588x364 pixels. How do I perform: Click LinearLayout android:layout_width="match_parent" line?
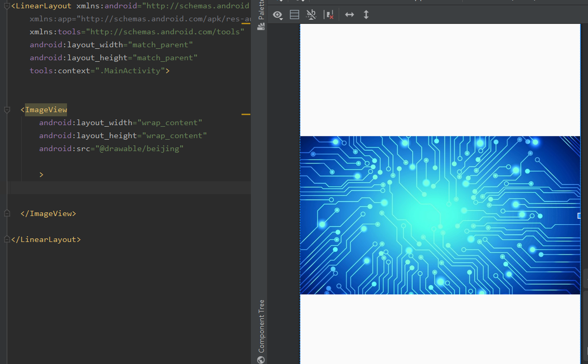point(111,45)
